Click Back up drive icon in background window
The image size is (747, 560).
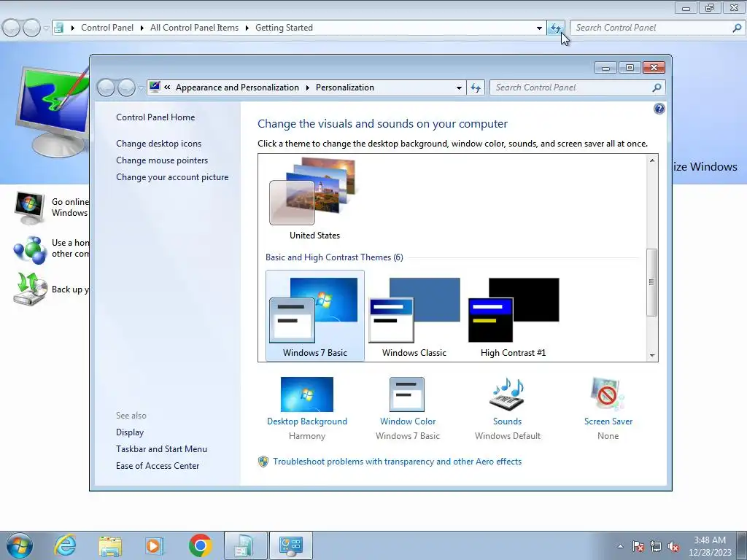pos(31,289)
